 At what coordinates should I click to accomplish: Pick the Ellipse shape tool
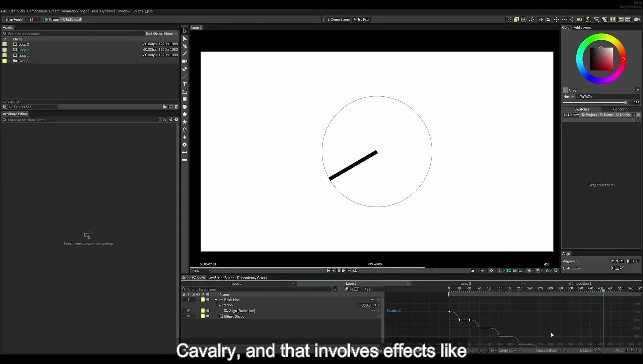tap(185, 107)
